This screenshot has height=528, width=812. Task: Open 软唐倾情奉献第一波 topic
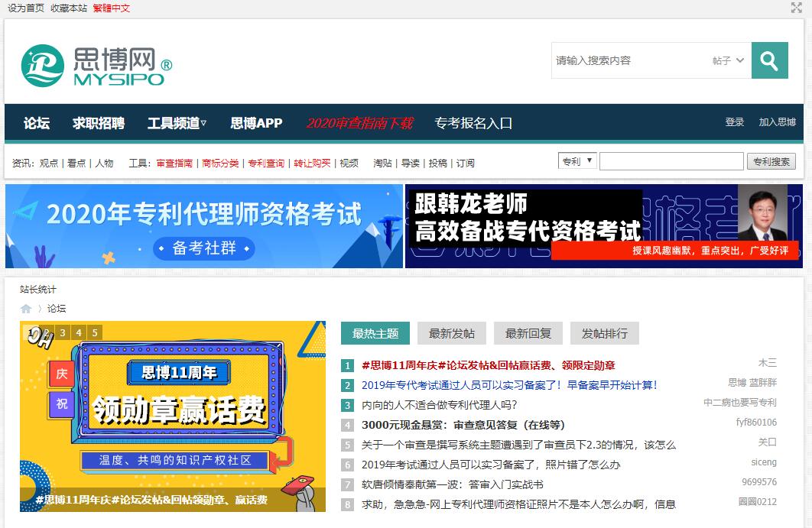tap(453, 484)
